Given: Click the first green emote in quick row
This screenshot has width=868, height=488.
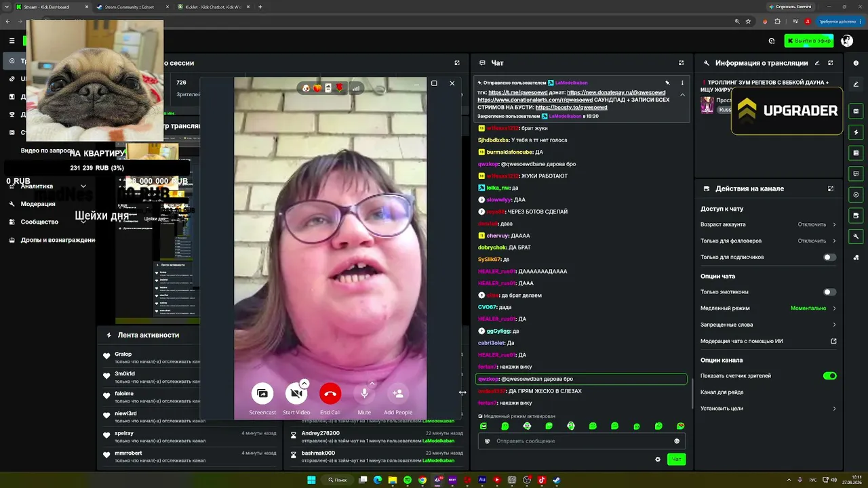Looking at the screenshot, I should [484, 426].
